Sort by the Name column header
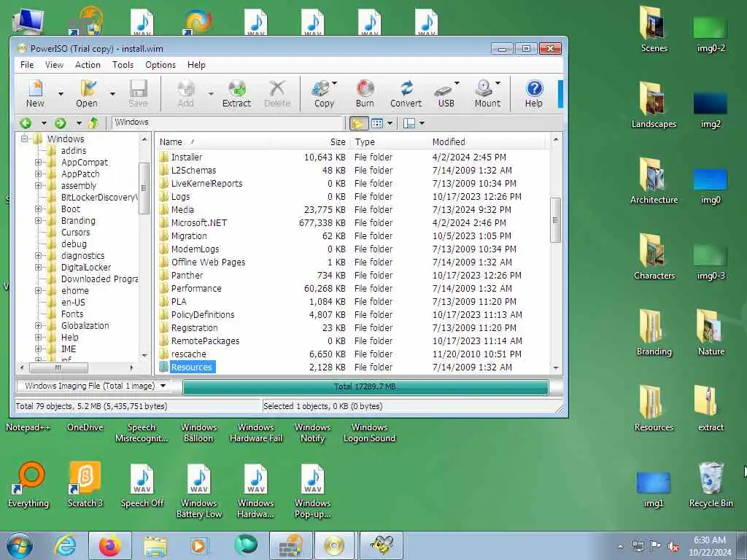 pos(214,142)
